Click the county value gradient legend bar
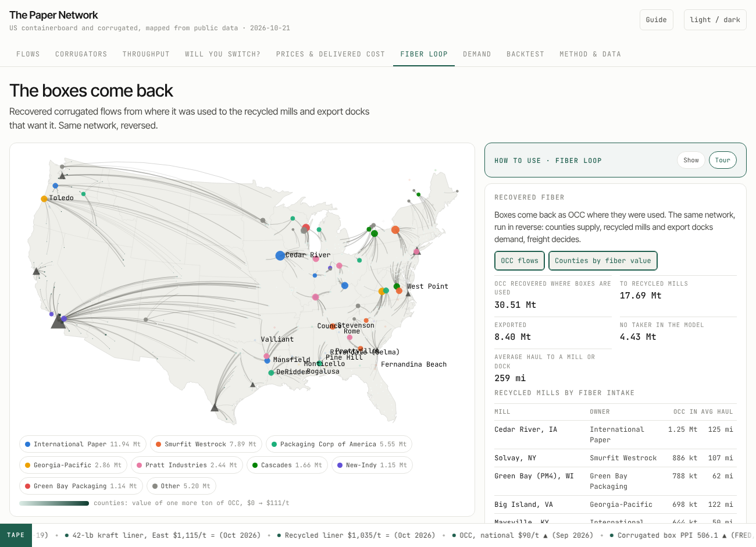The image size is (756, 547). (x=54, y=503)
